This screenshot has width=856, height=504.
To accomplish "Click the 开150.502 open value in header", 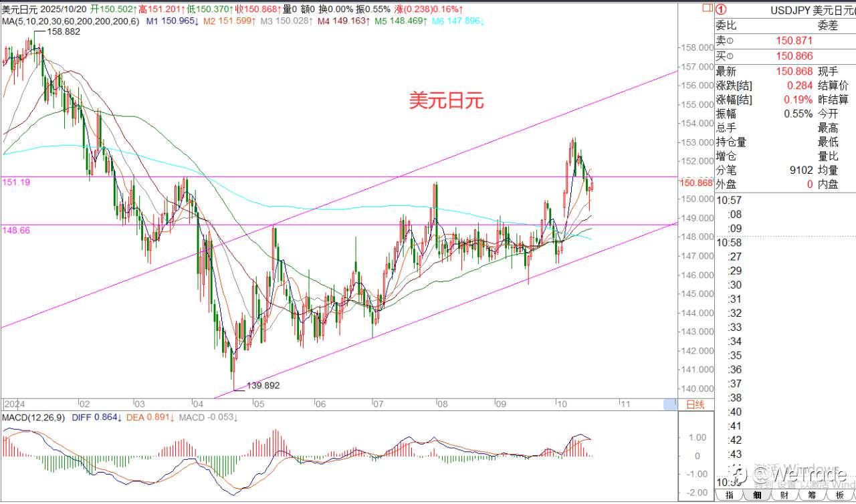I will 114,9.
